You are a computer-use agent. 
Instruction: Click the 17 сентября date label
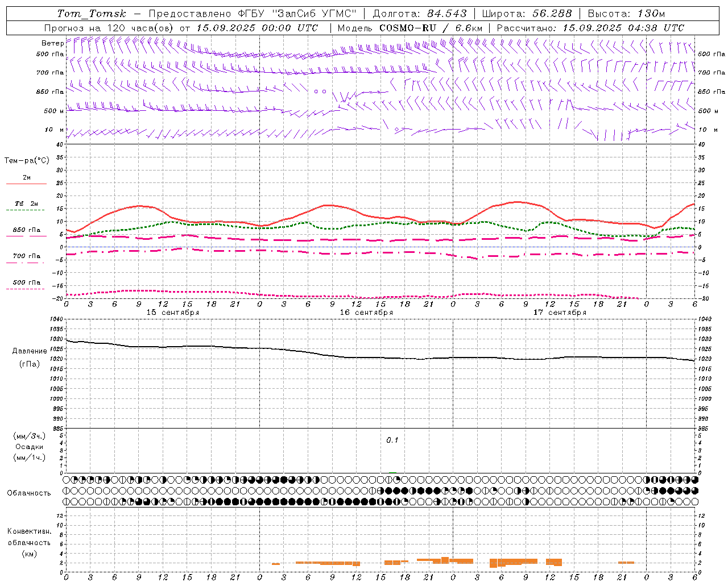pos(560,313)
